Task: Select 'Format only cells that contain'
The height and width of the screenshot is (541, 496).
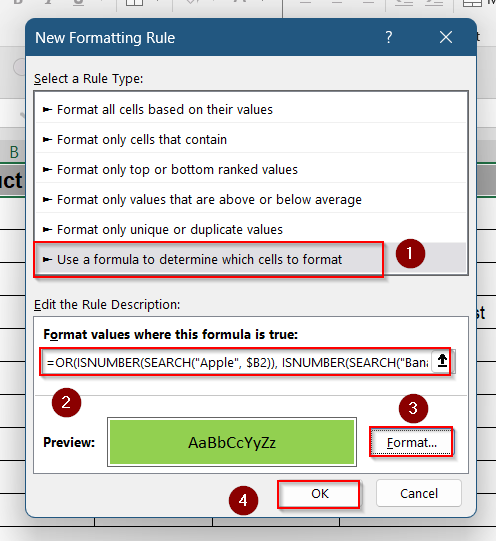Action: (x=251, y=140)
